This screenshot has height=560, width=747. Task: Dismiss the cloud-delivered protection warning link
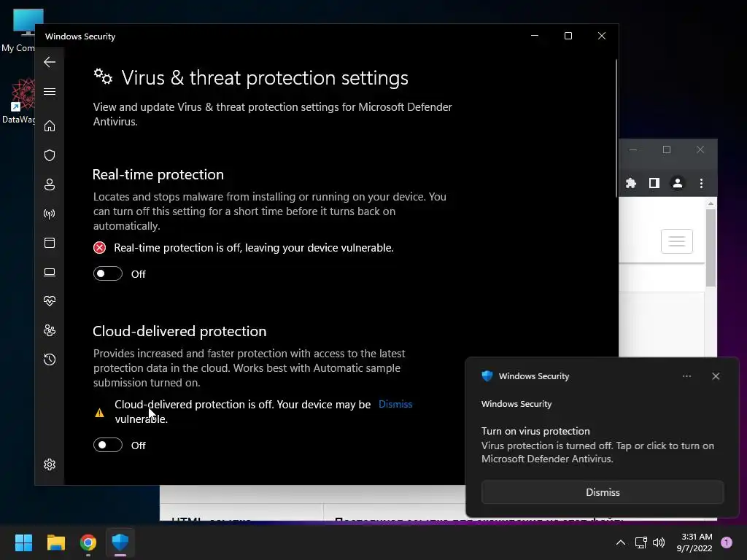395,404
